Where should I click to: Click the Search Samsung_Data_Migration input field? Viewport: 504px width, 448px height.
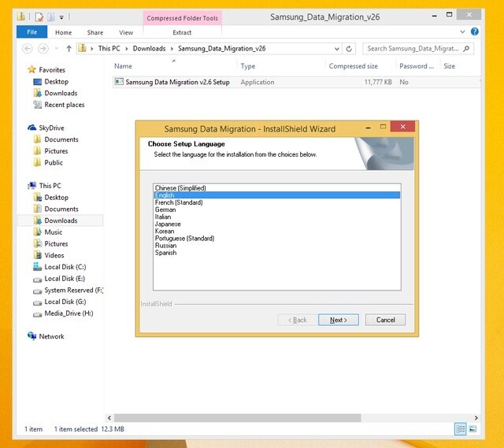pos(413,49)
